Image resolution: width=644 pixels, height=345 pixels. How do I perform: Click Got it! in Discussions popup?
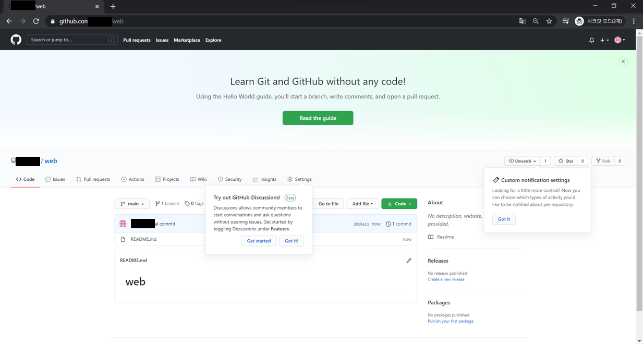291,241
